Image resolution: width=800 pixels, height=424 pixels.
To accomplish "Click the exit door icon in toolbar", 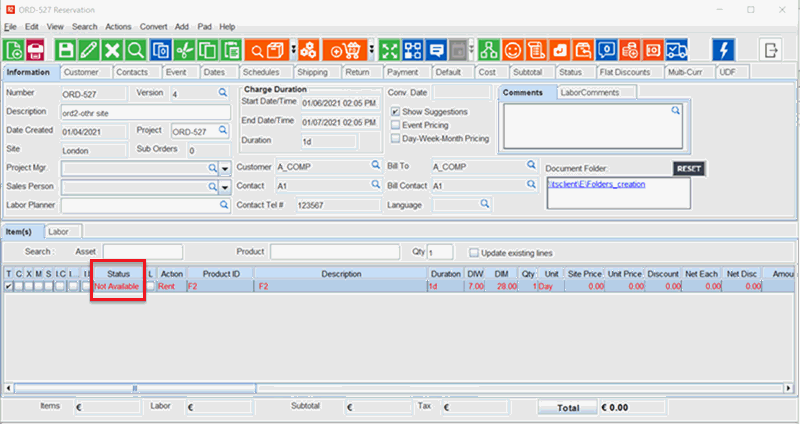I will (x=771, y=49).
